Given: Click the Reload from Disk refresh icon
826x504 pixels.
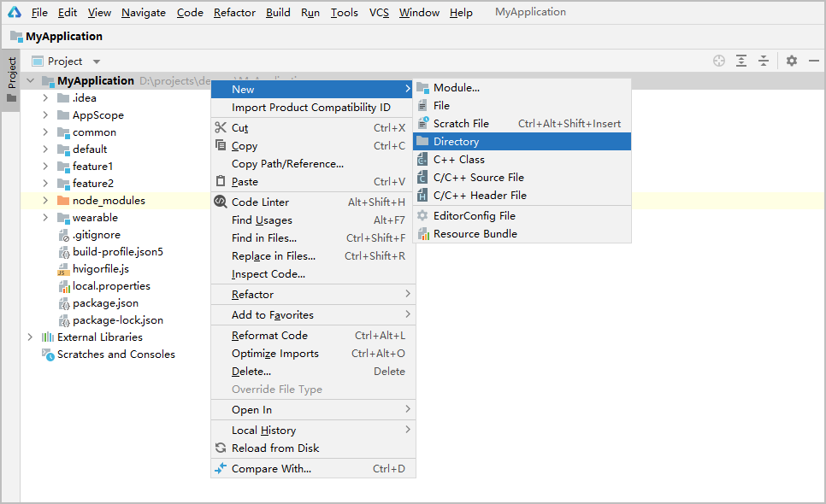Looking at the screenshot, I should pos(221,448).
